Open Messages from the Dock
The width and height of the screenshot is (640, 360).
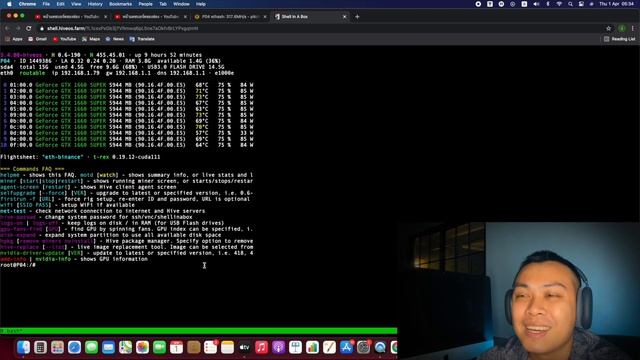[x=91, y=347]
